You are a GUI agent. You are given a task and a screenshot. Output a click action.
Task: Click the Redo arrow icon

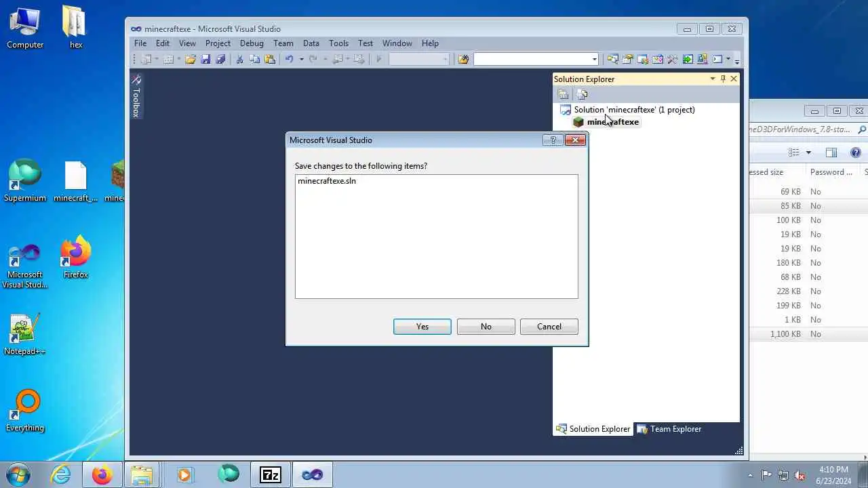pyautogui.click(x=313, y=60)
